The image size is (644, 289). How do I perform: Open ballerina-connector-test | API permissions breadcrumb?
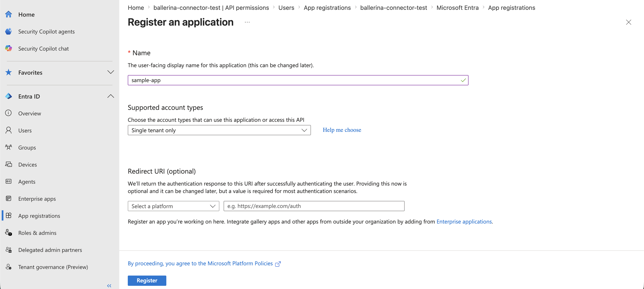point(211,8)
